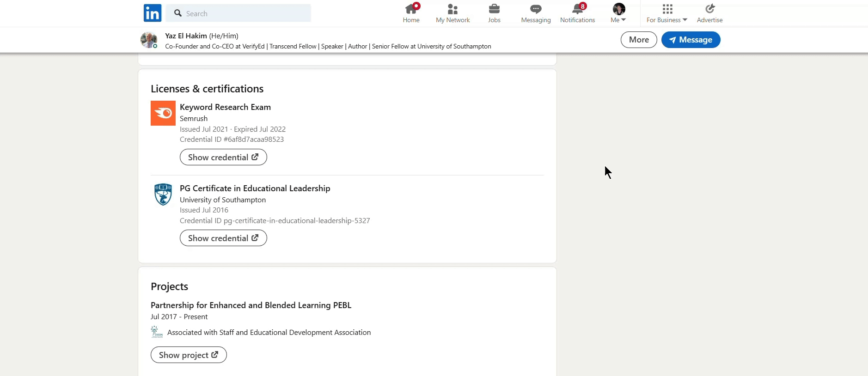
Task: Click Yaz El Hakim's profile photo
Action: coord(149,40)
